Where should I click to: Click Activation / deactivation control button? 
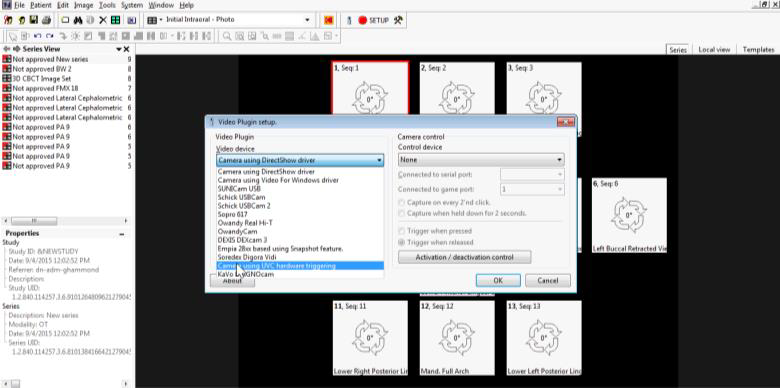[x=464, y=257]
